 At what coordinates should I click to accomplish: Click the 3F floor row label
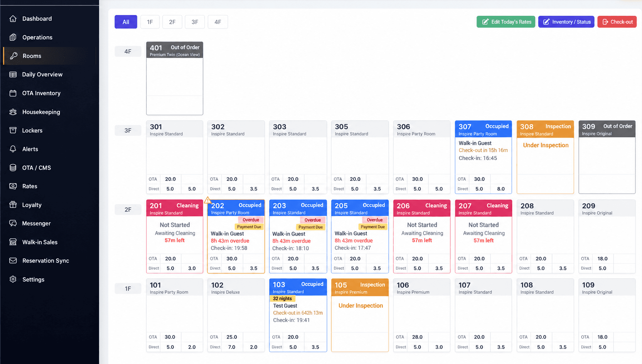coord(128,130)
